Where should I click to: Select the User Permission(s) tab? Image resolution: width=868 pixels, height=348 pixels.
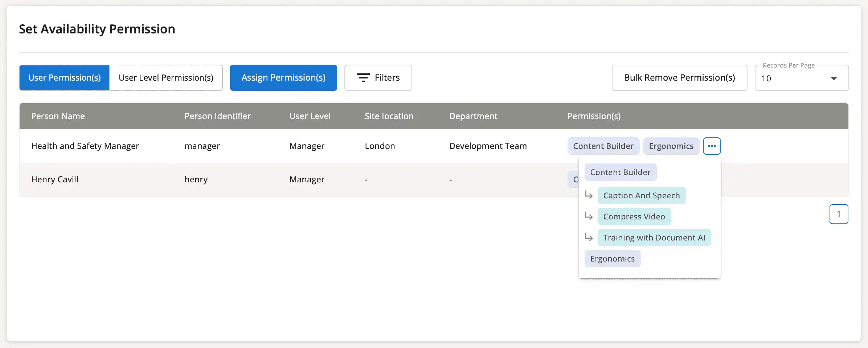[x=64, y=77]
